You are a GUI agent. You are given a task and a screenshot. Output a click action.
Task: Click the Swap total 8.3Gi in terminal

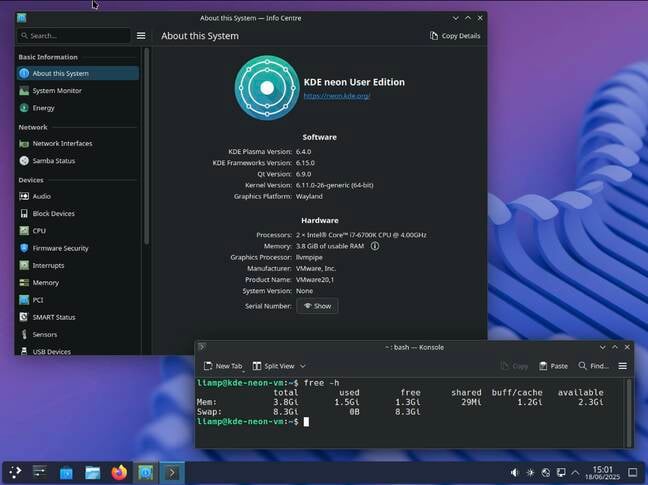[286, 412]
